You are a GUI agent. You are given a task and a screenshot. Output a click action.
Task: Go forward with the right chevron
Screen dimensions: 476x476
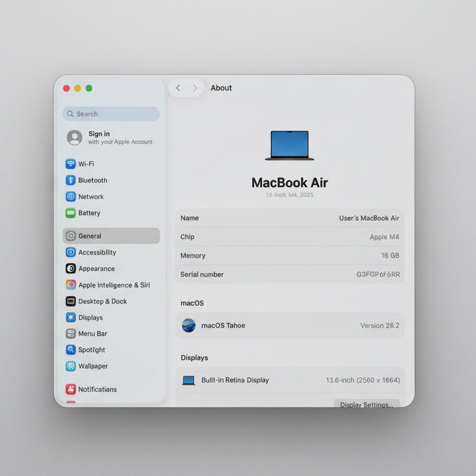[x=195, y=88]
